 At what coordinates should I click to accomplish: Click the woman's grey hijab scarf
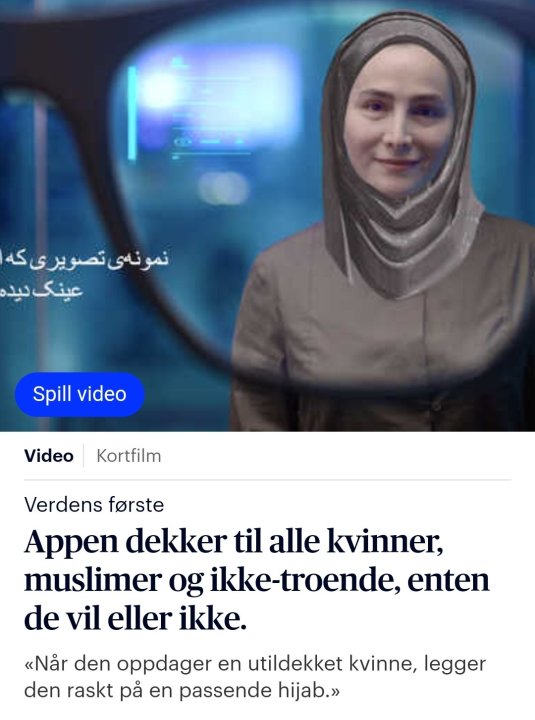tap(404, 197)
